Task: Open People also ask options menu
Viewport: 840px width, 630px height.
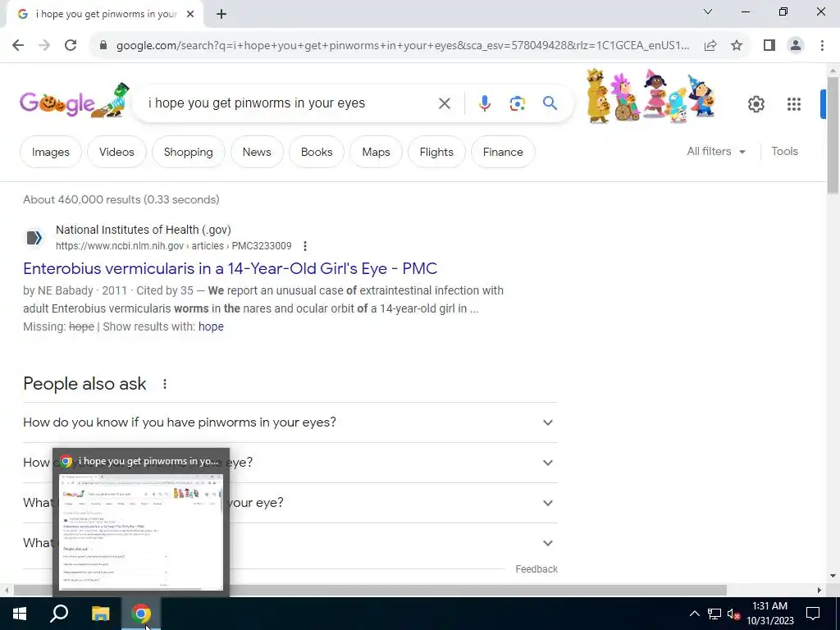Action: point(164,384)
